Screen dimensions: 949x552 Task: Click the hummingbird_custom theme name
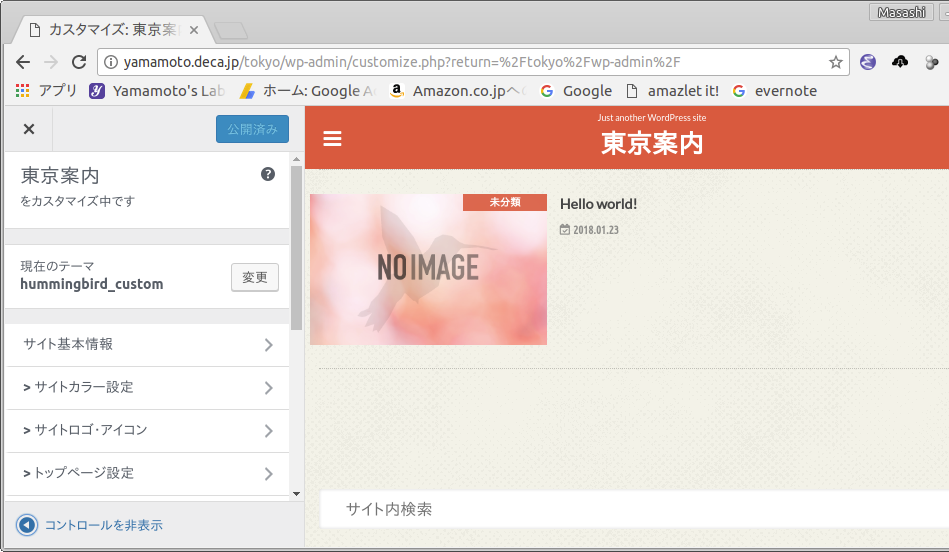pyautogui.click(x=91, y=284)
